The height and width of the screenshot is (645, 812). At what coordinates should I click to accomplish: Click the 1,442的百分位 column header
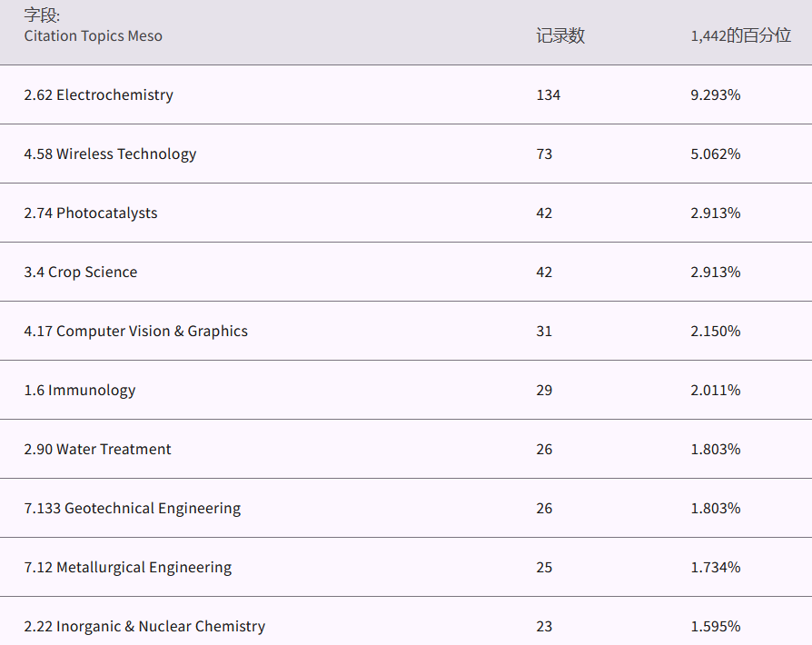pos(740,36)
